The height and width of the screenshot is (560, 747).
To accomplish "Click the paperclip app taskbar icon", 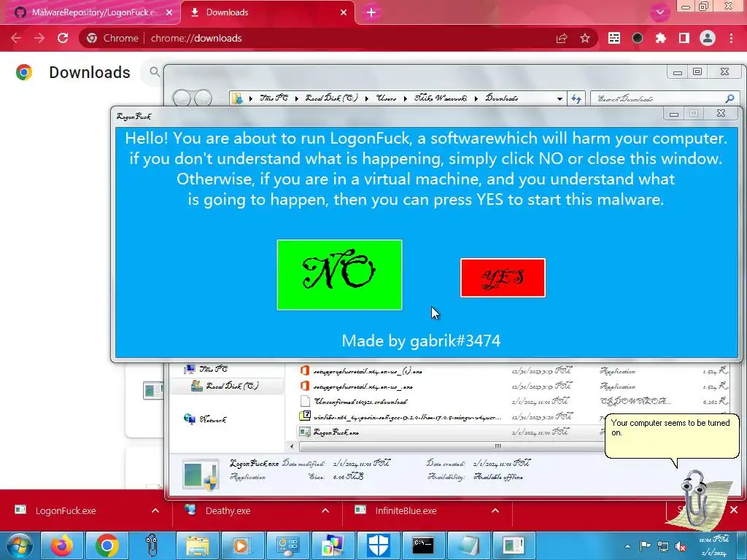I will [152, 545].
